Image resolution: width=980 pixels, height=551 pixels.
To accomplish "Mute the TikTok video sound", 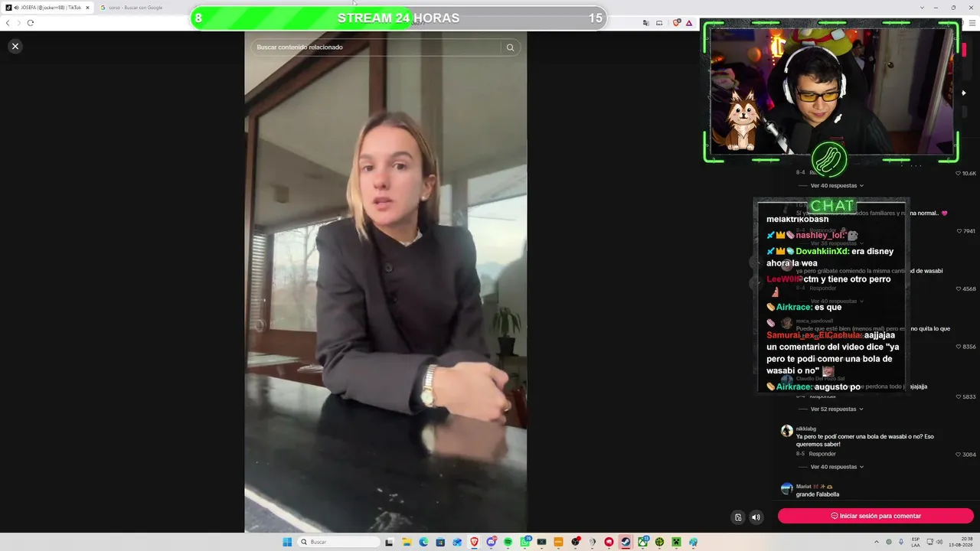I will pyautogui.click(x=756, y=517).
